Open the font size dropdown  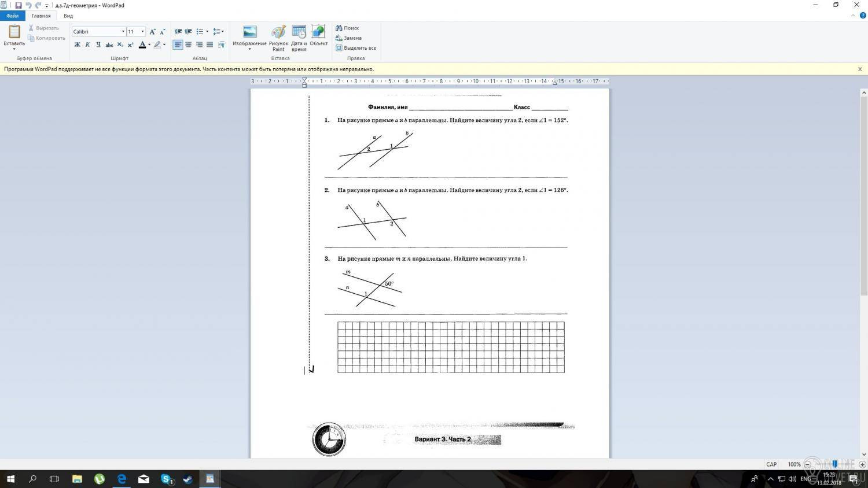pyautogui.click(x=142, y=32)
